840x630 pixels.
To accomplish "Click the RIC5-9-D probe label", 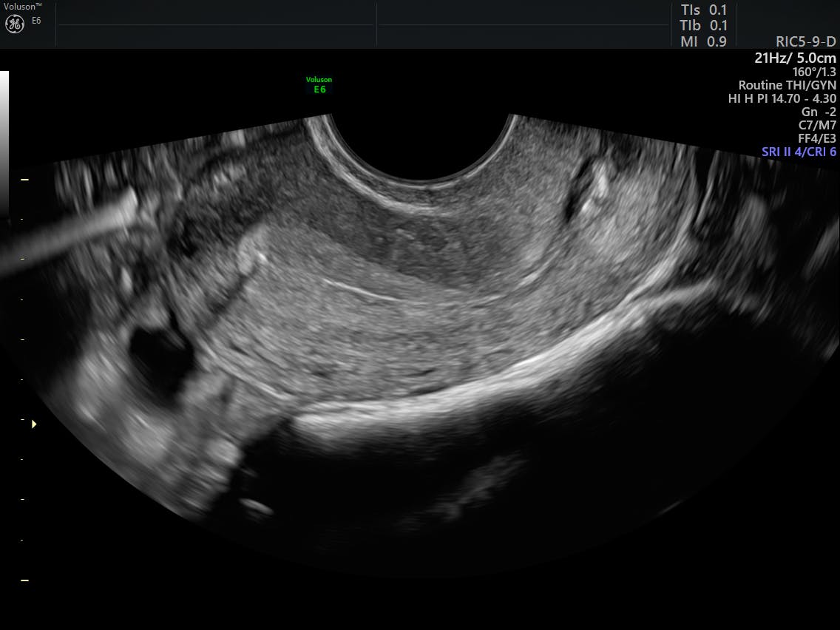I will (x=806, y=42).
